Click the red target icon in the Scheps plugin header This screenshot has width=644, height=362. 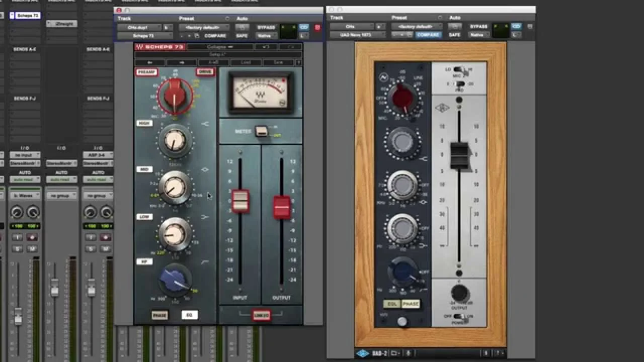coord(317,28)
